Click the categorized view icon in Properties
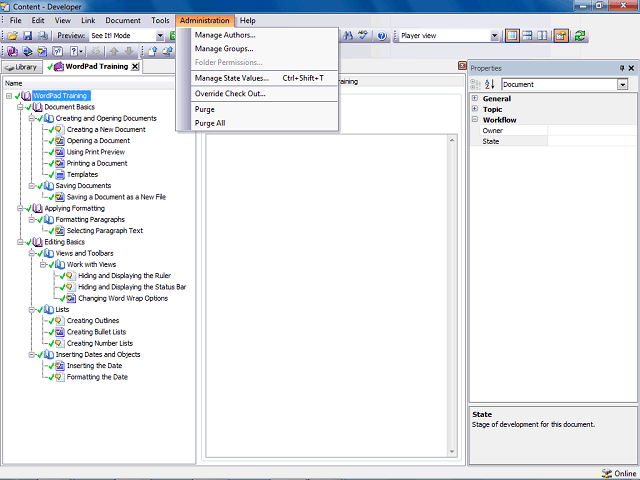The image size is (640, 480). [475, 84]
